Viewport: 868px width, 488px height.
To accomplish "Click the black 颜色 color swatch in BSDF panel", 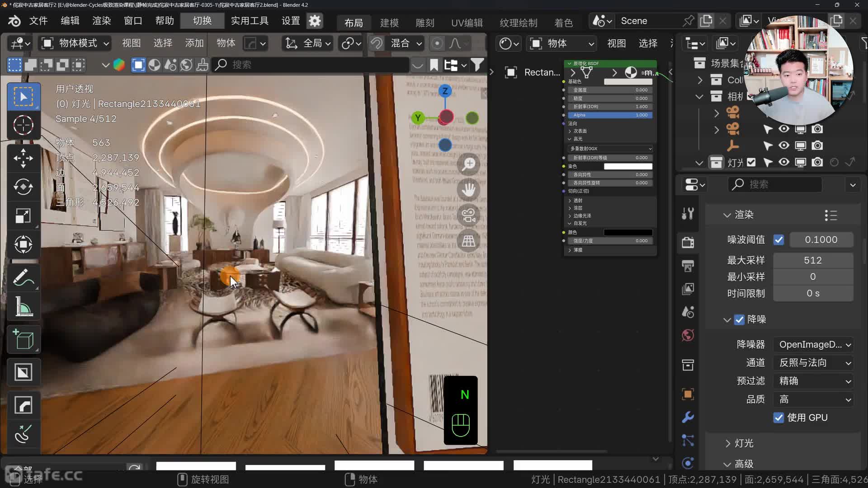I will pos(628,232).
